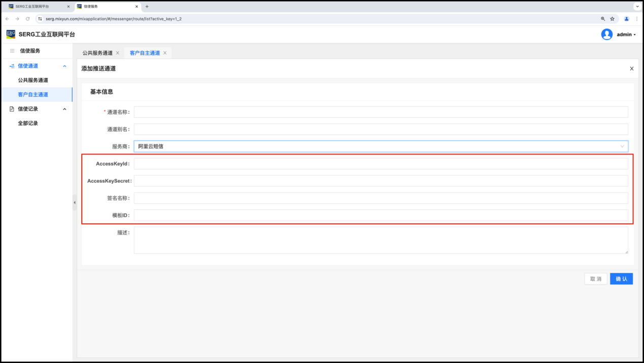Switch to the 公共服务通道 tab
The height and width of the screenshot is (363, 644).
tap(98, 53)
